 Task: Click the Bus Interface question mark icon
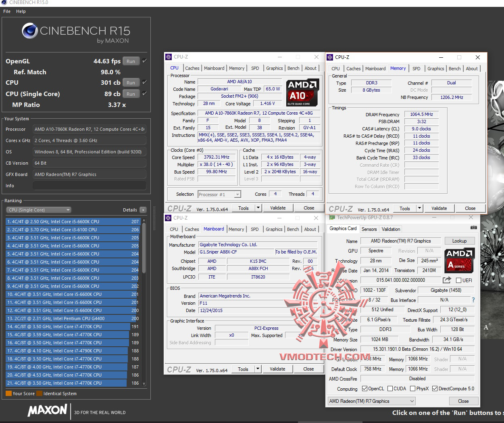click(x=473, y=300)
